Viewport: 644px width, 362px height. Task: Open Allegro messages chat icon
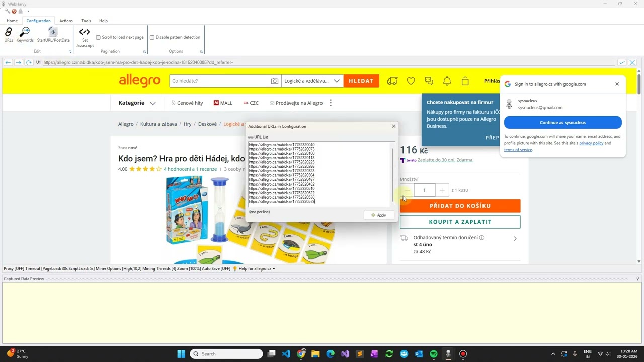pos(429,81)
